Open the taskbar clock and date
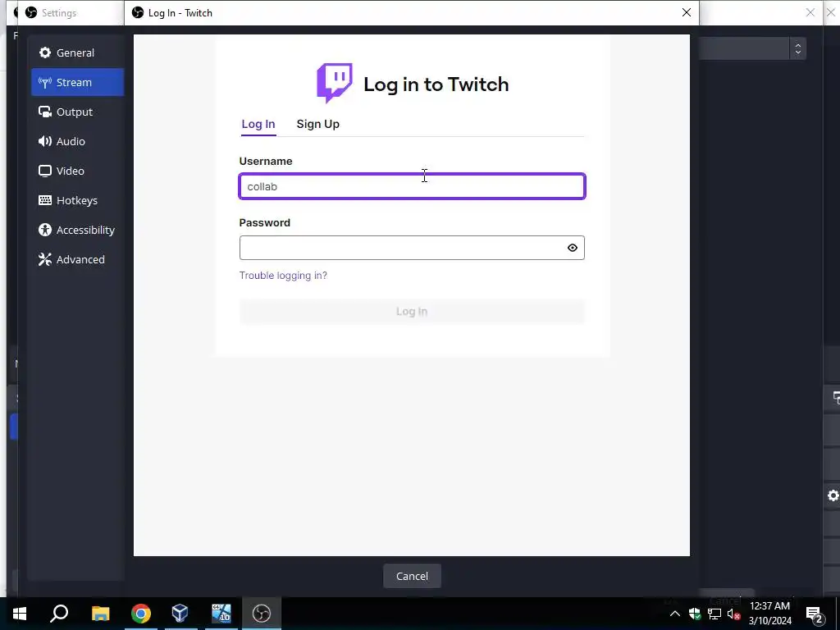 769,614
